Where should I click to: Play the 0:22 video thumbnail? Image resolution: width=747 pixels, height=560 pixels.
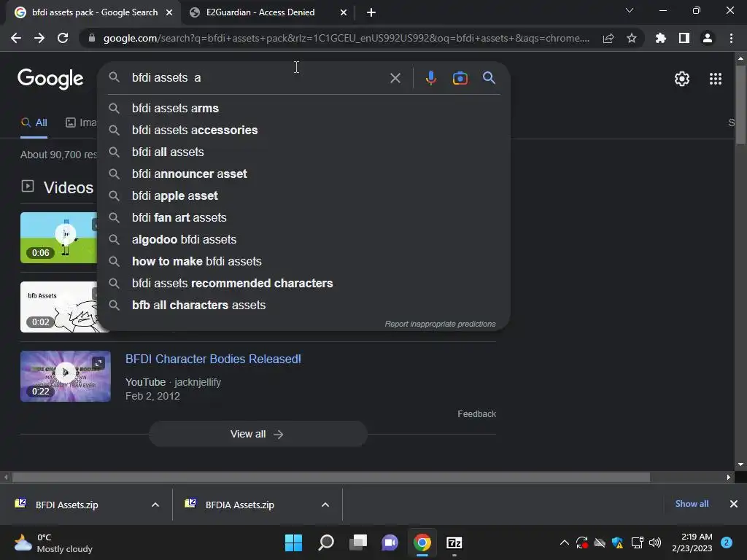click(65, 376)
